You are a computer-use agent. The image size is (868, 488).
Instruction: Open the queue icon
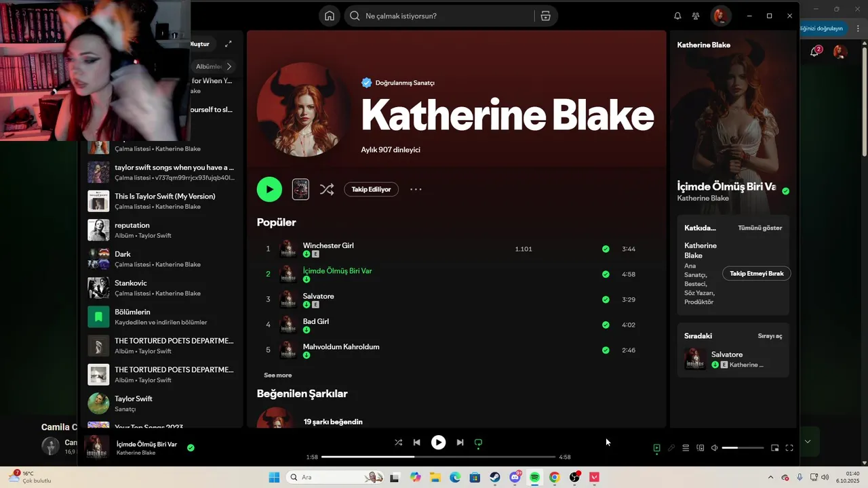click(x=686, y=448)
